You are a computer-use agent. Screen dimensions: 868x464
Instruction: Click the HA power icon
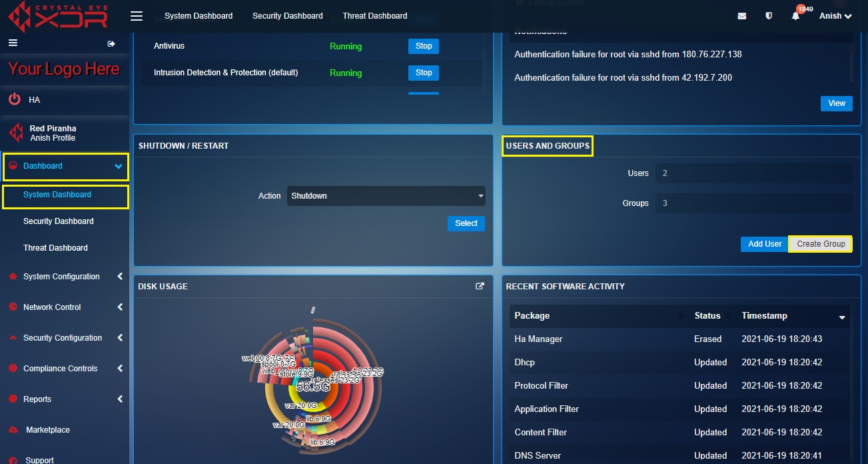coord(15,99)
